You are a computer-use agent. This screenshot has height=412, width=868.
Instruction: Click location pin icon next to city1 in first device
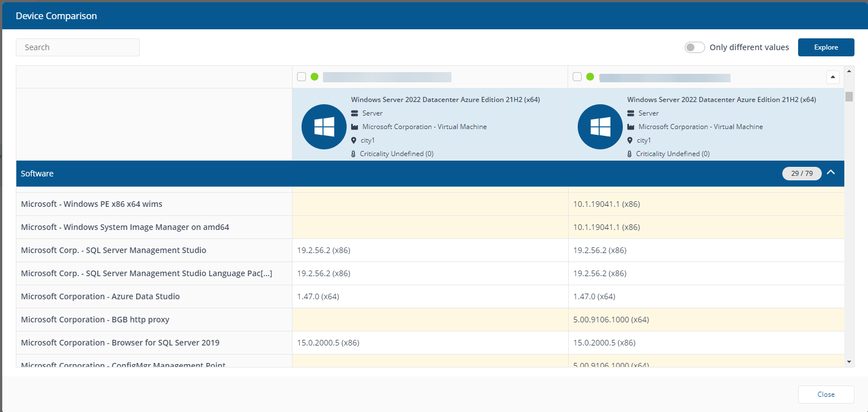click(355, 140)
